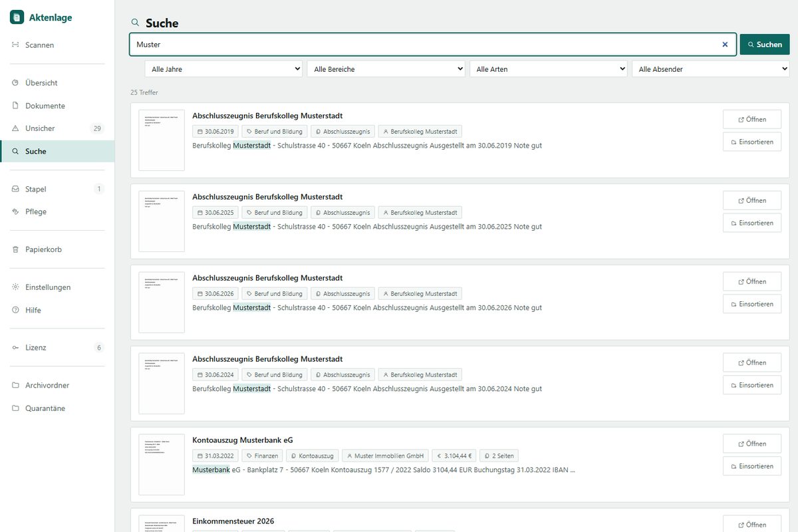Open the Abschlusszeugnis dated 30.06.2026

[x=752, y=282]
